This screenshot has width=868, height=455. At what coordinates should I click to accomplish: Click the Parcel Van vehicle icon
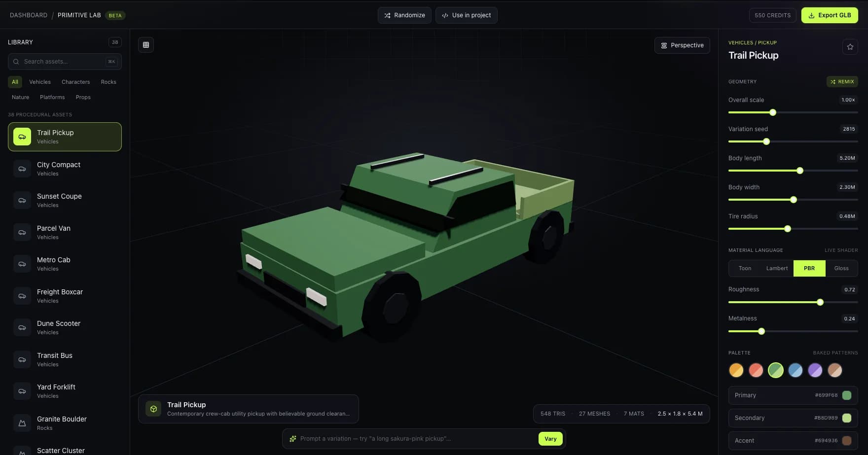click(x=22, y=232)
